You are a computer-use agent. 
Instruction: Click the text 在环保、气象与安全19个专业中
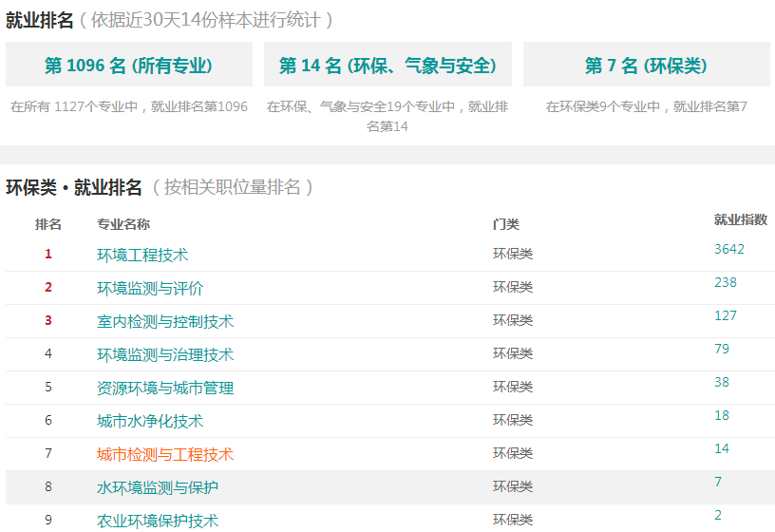pos(361,106)
